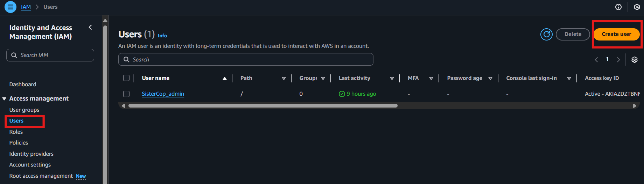
Task: Sort by Path column arrow
Action: point(284,79)
